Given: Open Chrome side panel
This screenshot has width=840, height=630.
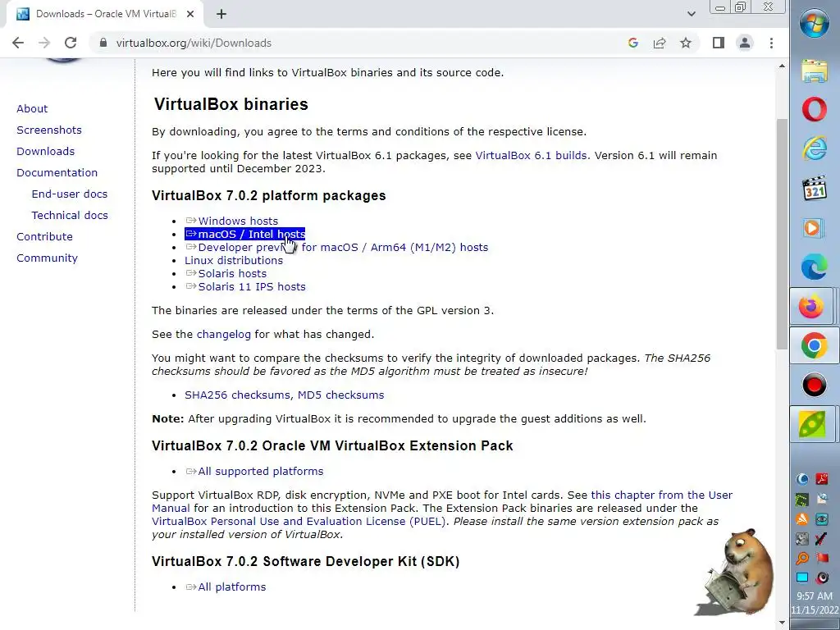Looking at the screenshot, I should coord(719,43).
